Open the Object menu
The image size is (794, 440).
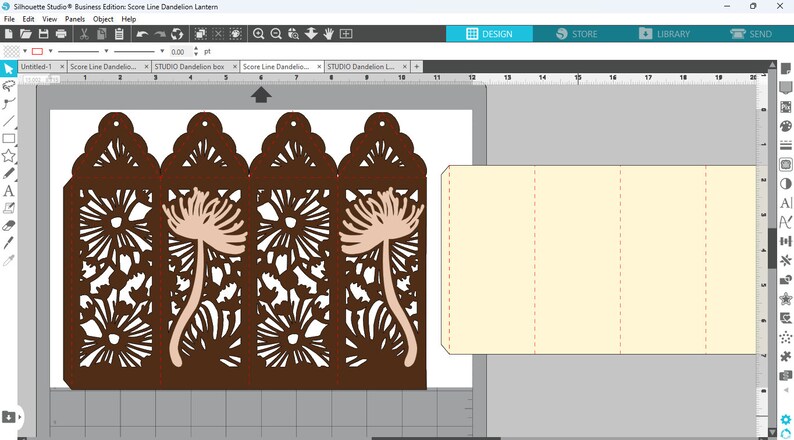click(x=103, y=19)
